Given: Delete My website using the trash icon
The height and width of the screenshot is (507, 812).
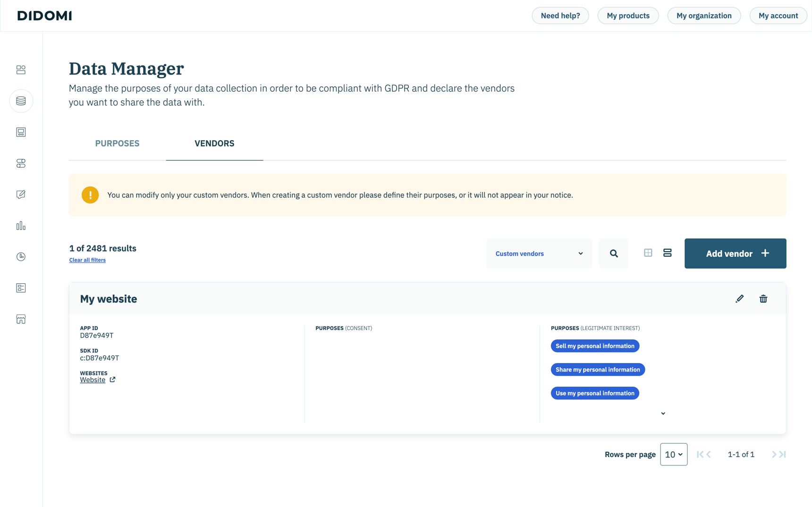Looking at the screenshot, I should tap(763, 298).
